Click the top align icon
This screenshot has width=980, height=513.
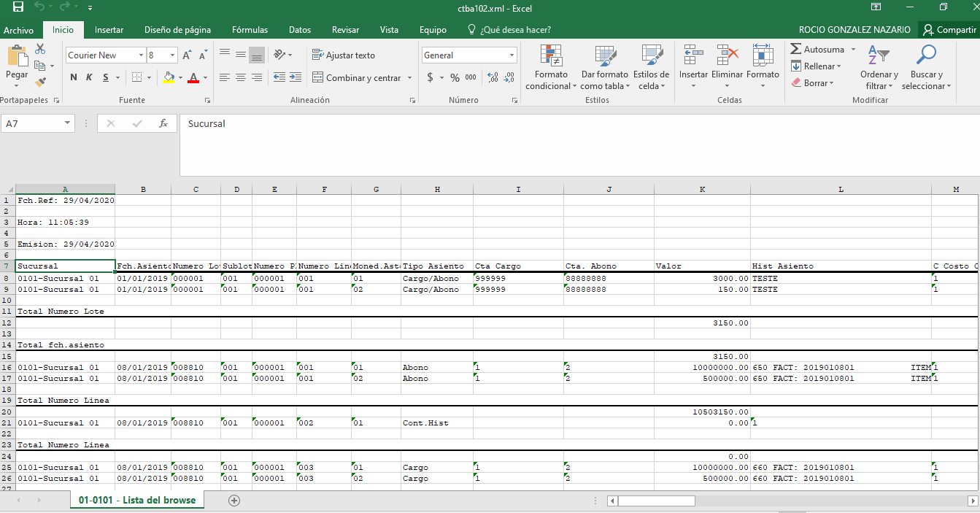pos(225,54)
